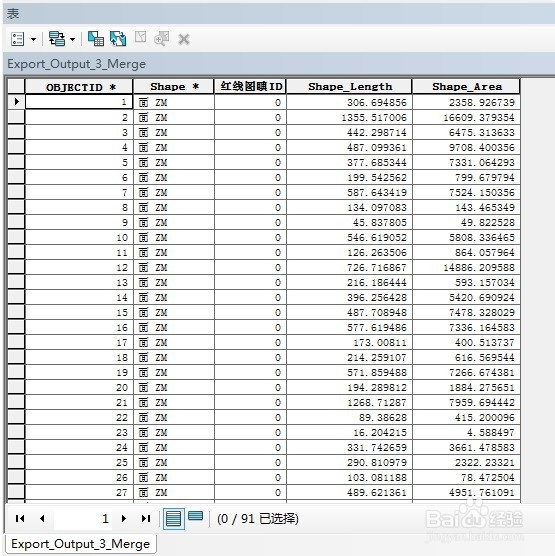Click the Shape cell in row 15
This screenshot has height=556, width=555.
click(x=174, y=312)
